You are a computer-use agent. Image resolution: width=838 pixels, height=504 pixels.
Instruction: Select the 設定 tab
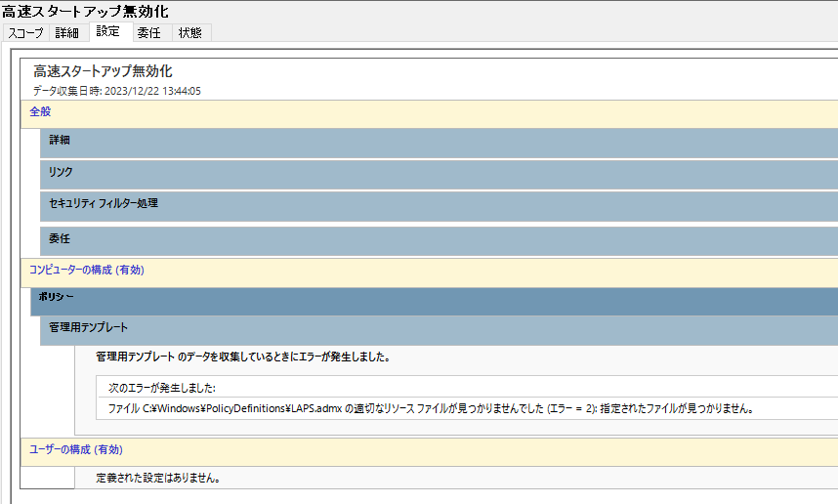click(108, 31)
